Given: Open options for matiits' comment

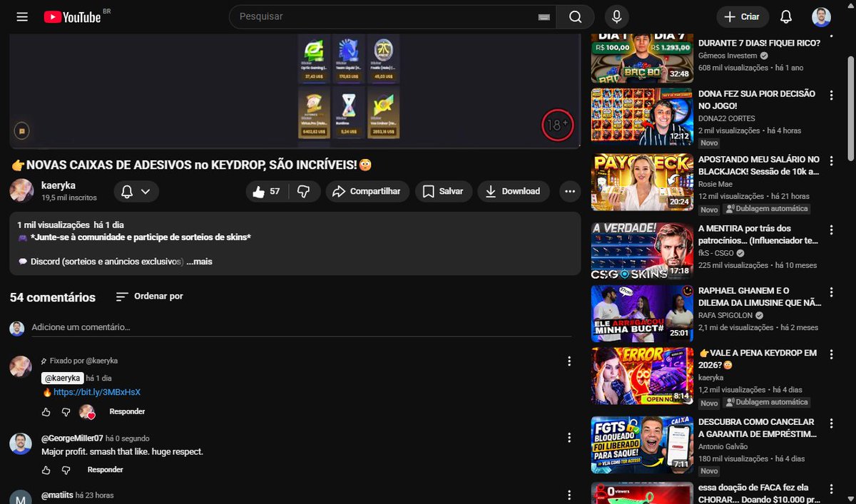Looking at the screenshot, I should pyautogui.click(x=569, y=495).
